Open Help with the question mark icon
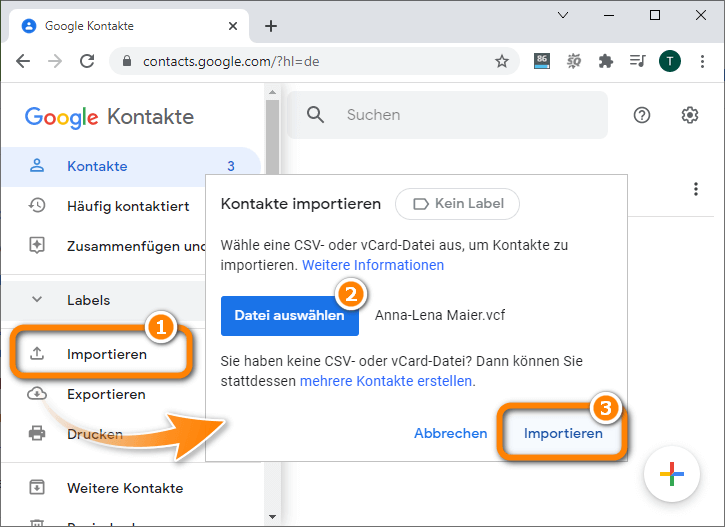Image resolution: width=725 pixels, height=527 pixels. [x=642, y=115]
